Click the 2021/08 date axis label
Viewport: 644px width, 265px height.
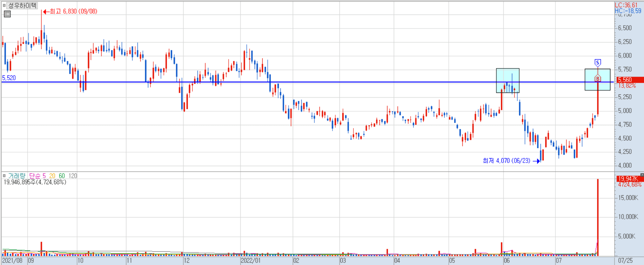12,261
